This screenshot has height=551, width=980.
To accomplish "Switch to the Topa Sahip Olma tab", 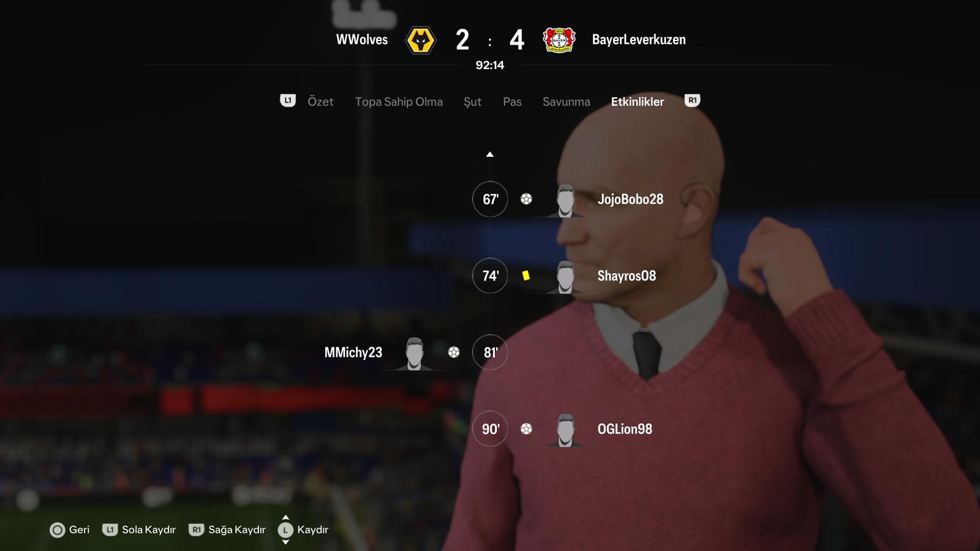I will point(399,102).
